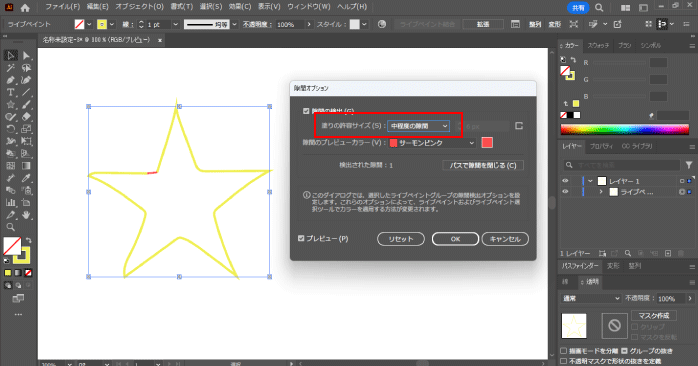
Task: Collapse the レイヤー 1 tree arrow
Action: point(590,181)
